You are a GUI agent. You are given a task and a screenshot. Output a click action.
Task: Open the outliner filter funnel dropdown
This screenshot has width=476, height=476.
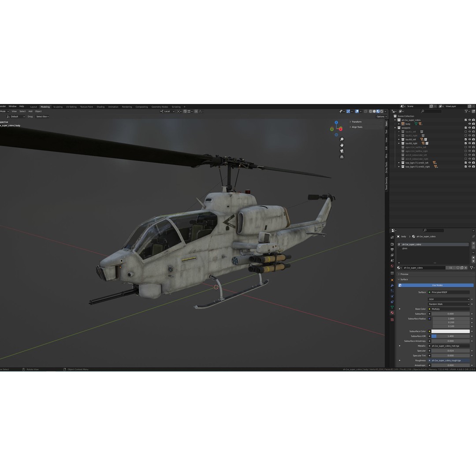[468, 112]
